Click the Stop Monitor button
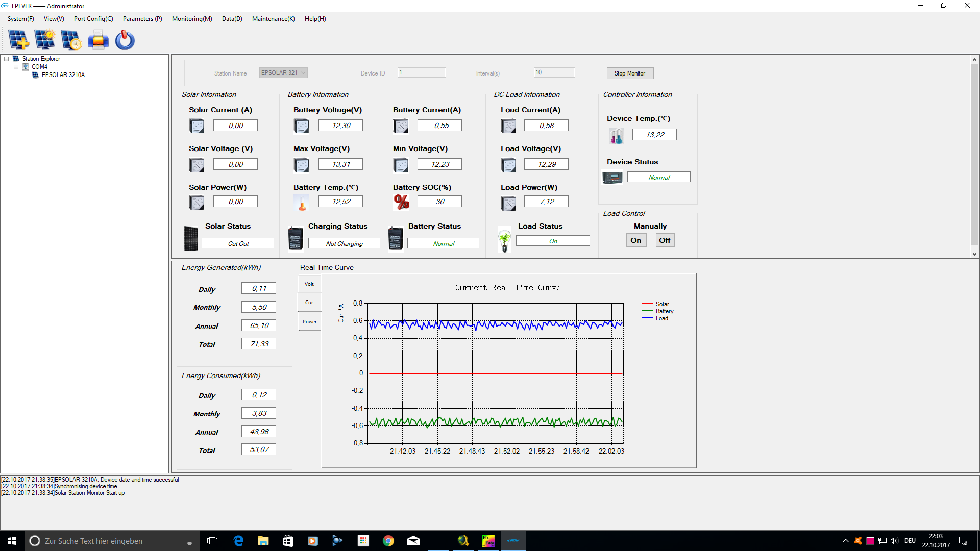This screenshot has height=551, width=980. [x=629, y=73]
